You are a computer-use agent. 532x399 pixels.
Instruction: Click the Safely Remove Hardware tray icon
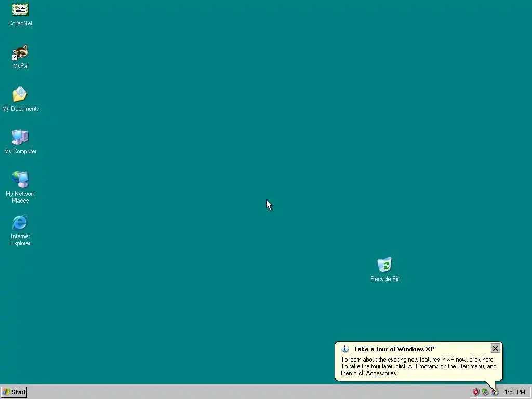486,392
